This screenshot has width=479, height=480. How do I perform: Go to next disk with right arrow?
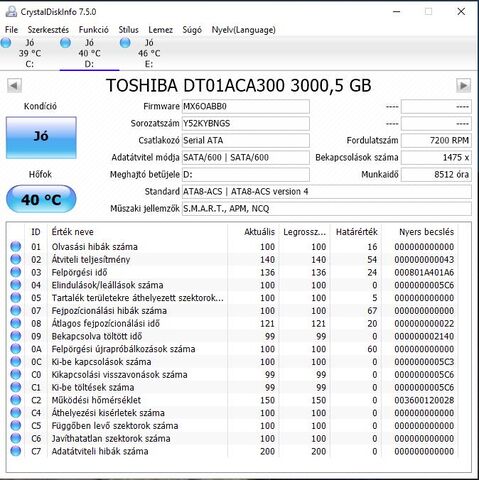pos(464,86)
